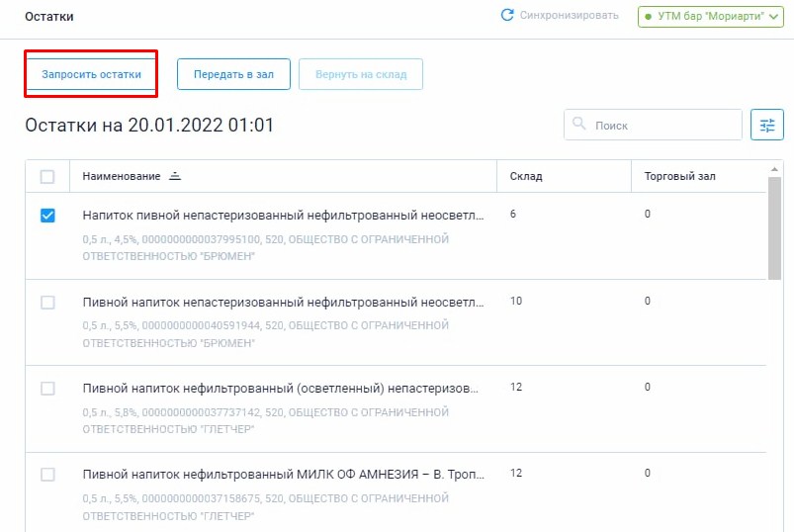
Task: Click the Синхронизировать refresh icon
Action: (507, 15)
